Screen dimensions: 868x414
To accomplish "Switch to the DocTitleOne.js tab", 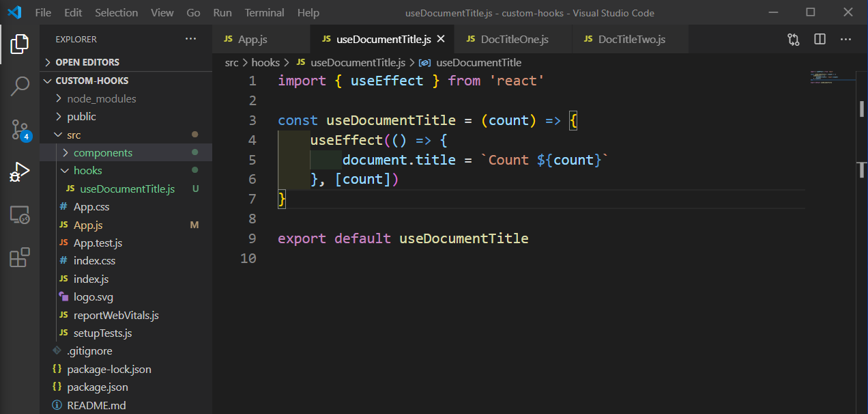I will (x=512, y=40).
